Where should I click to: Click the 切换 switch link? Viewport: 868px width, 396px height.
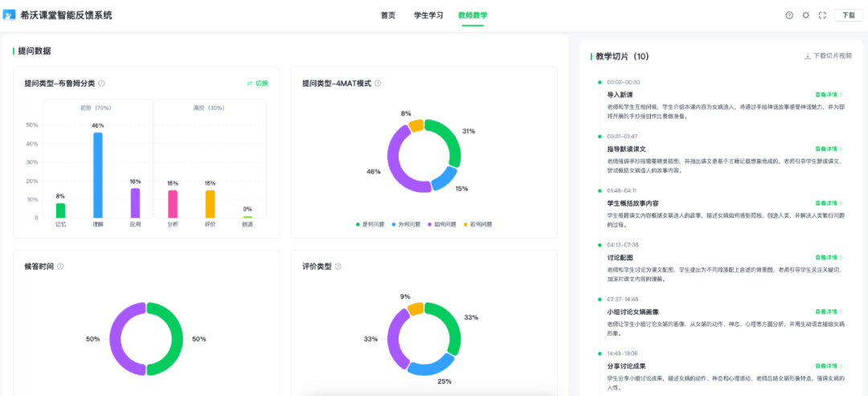click(x=258, y=84)
